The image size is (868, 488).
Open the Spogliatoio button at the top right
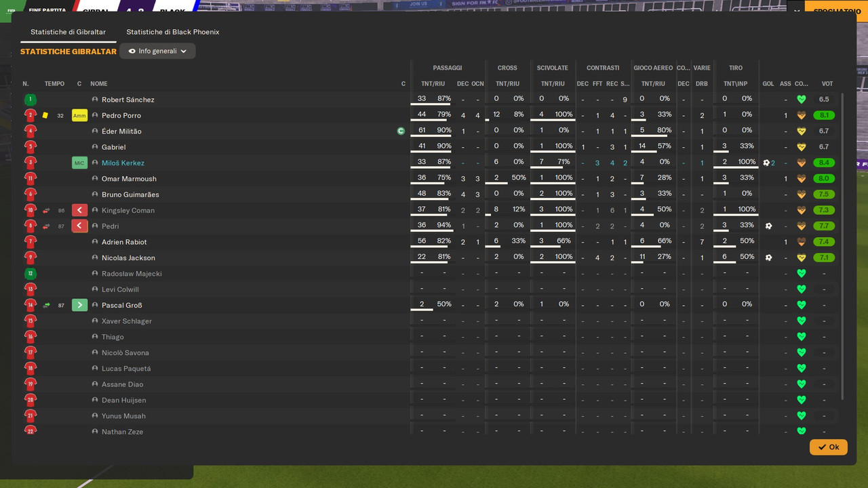click(837, 11)
